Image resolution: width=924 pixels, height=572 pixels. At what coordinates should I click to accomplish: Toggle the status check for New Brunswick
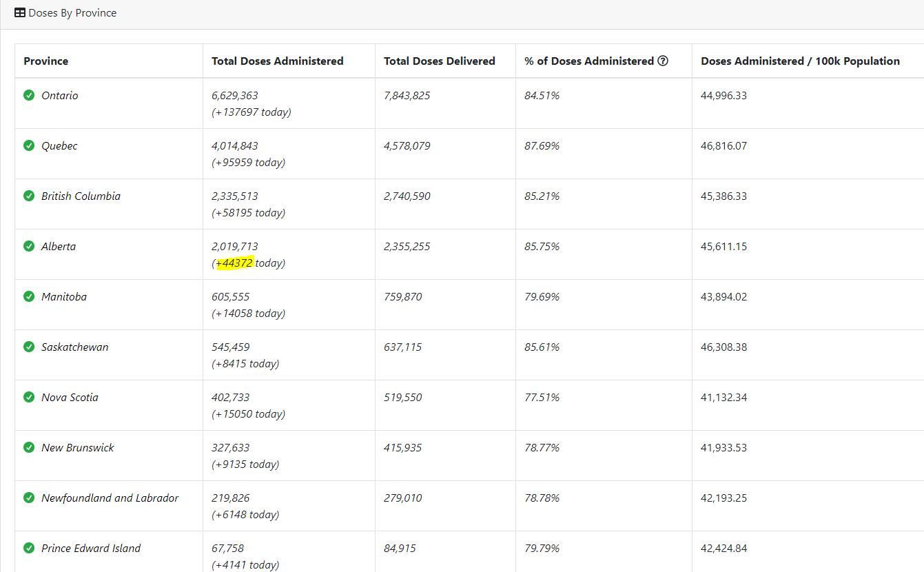tap(28, 447)
